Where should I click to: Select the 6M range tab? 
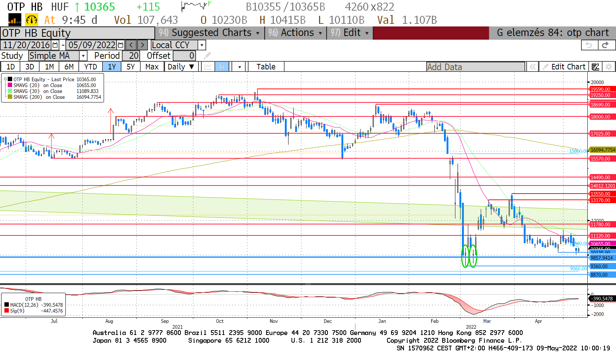click(x=69, y=67)
